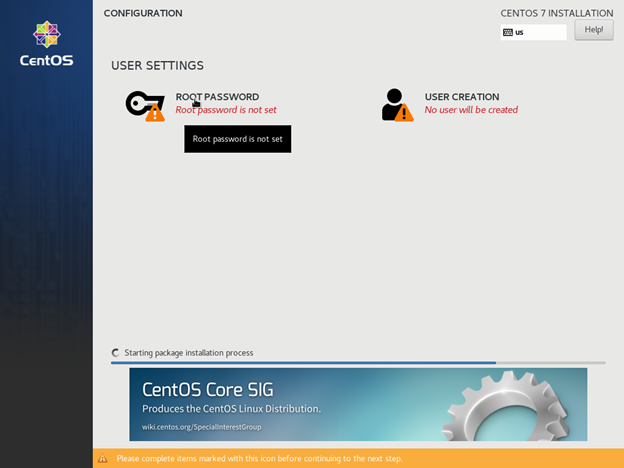Image resolution: width=624 pixels, height=468 pixels.
Task: Click the installation progress bar
Action: click(x=358, y=363)
